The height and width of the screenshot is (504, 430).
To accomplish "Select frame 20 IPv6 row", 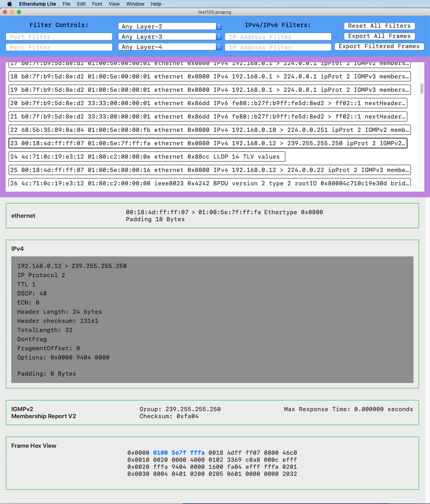I will click(208, 103).
